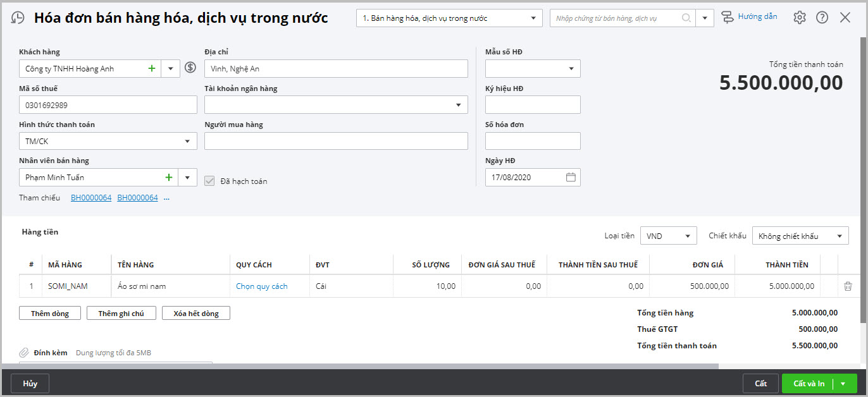Click the dollar coin icon near customer
Viewport: 868px width, 397px height.
[190, 68]
